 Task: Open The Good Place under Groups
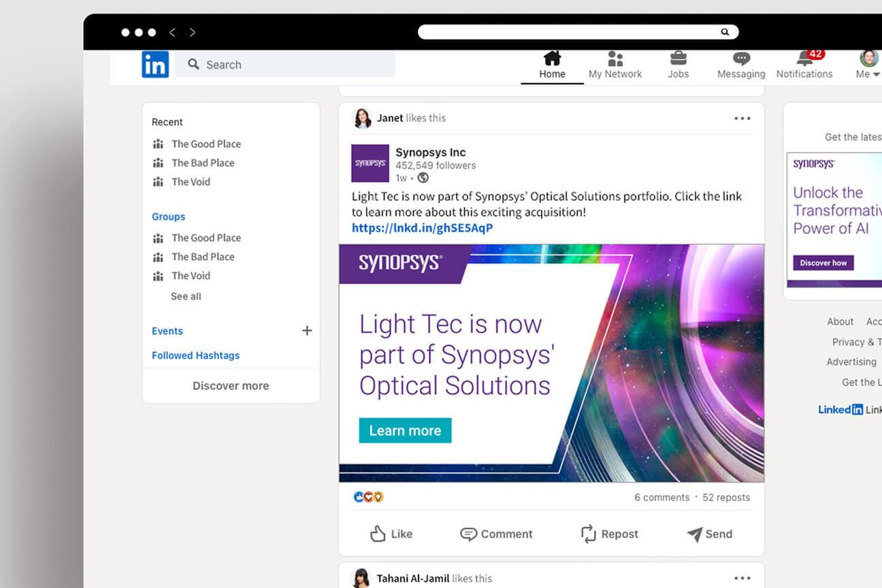coord(206,238)
